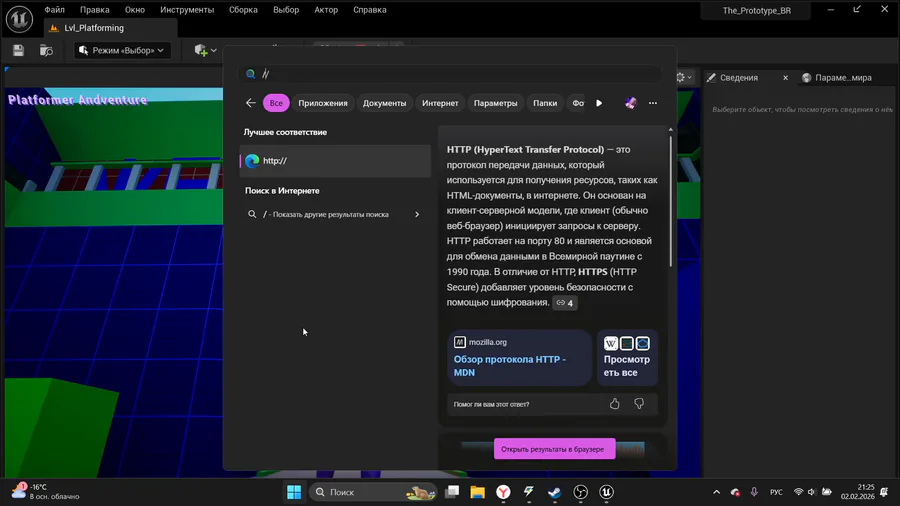Open File Explorer from the taskbar
Image resolution: width=900 pixels, height=506 pixels.
tap(478, 492)
